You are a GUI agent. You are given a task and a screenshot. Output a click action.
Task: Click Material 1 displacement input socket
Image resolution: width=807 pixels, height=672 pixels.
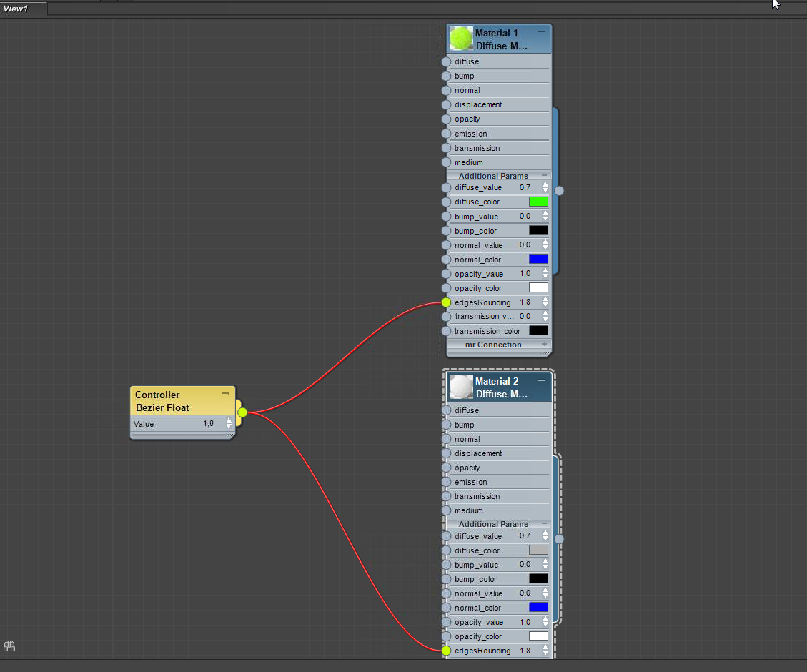(x=446, y=105)
